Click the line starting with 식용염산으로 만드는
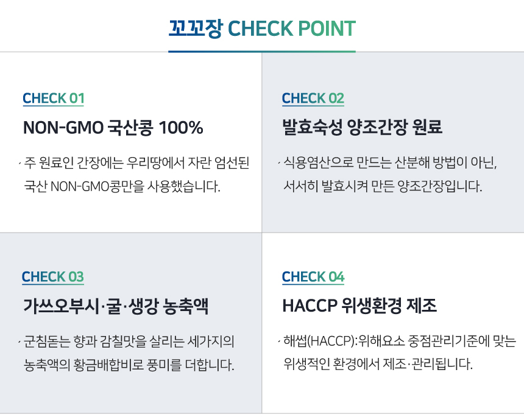This screenshot has width=524, height=420. [x=391, y=163]
